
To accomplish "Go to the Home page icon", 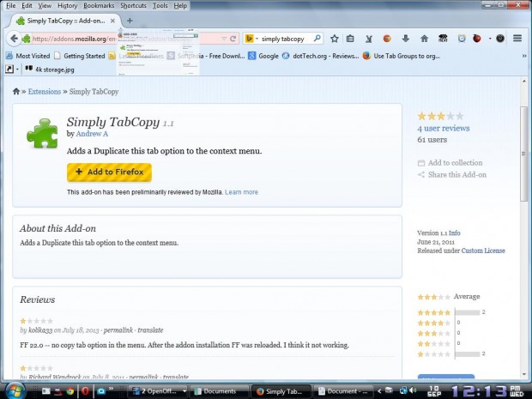I will (x=424, y=39).
